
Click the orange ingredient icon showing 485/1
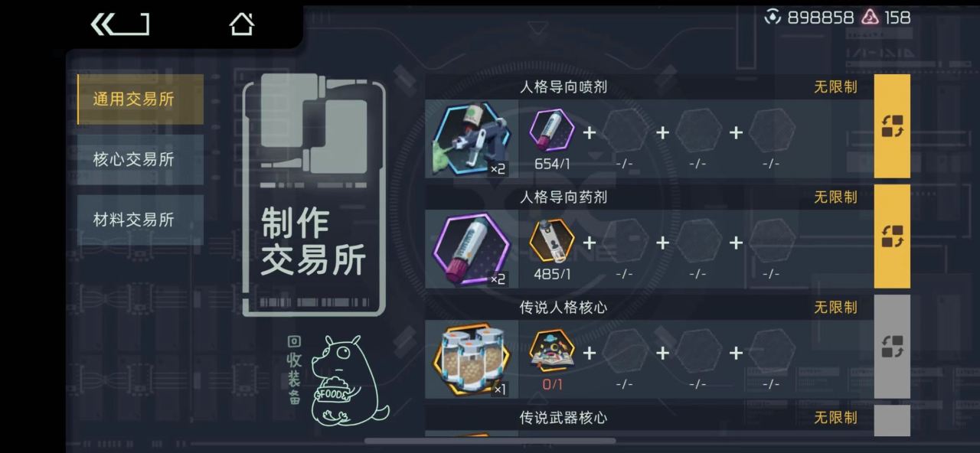coord(552,242)
